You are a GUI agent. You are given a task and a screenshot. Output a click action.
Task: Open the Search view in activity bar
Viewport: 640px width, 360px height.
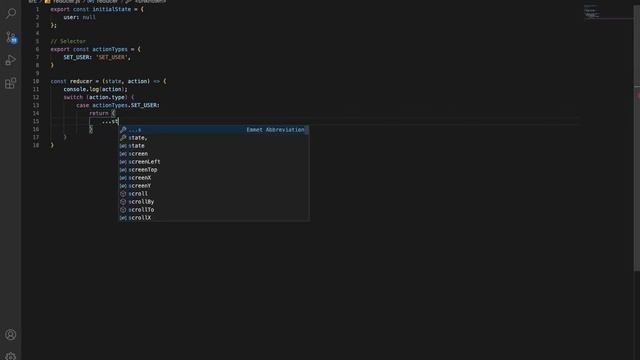point(11,13)
